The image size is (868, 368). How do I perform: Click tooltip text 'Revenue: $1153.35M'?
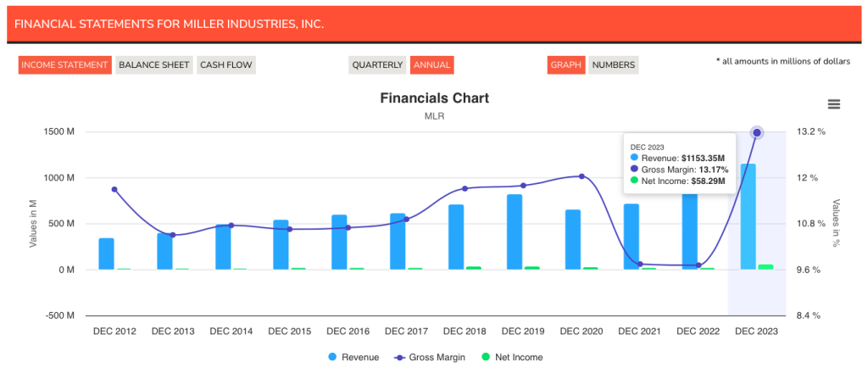(682, 159)
